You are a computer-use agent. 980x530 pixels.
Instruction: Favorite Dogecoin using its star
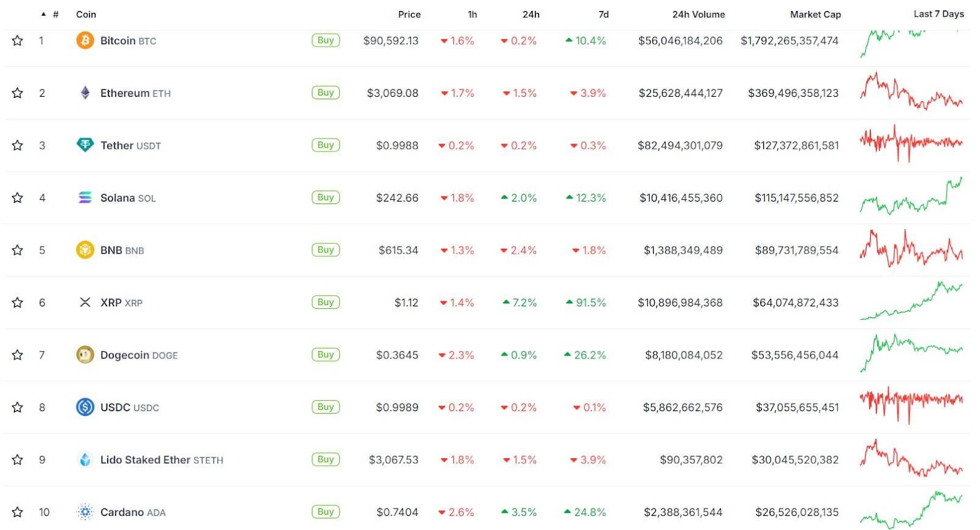[x=18, y=355]
